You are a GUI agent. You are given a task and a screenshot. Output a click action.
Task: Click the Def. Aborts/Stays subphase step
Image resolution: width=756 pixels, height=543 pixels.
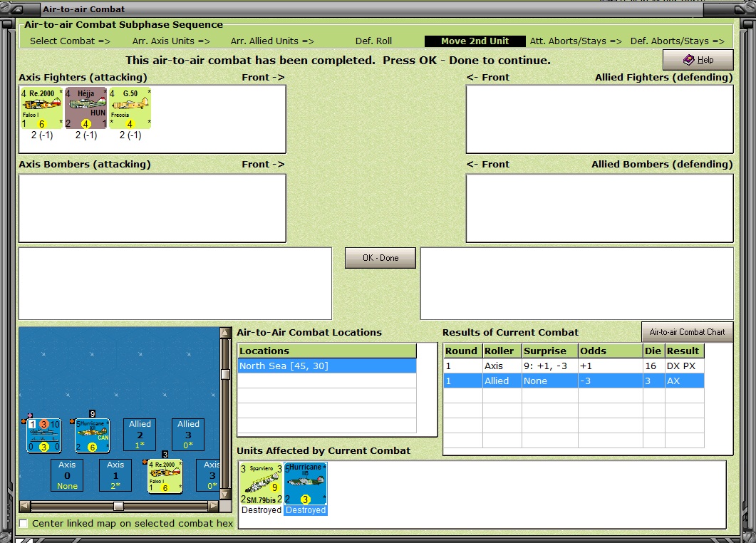coord(678,41)
